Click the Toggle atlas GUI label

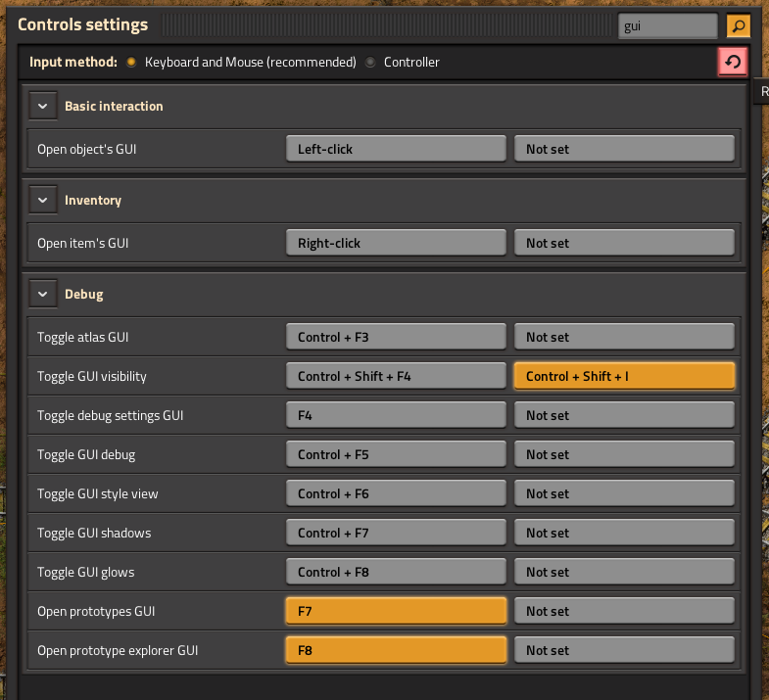coord(83,337)
